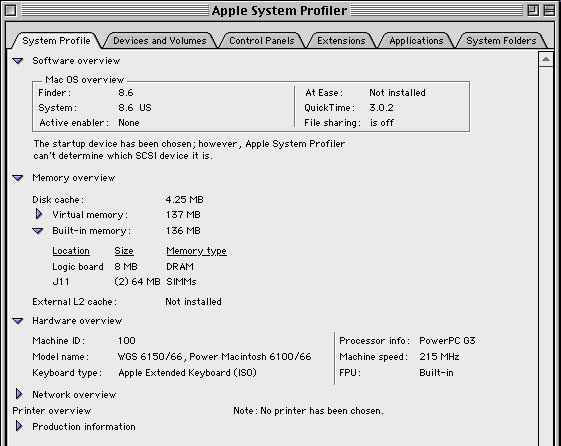Screen dimensions: 561x446
Task: Expand the Virtual memory details
Action: tap(39, 214)
